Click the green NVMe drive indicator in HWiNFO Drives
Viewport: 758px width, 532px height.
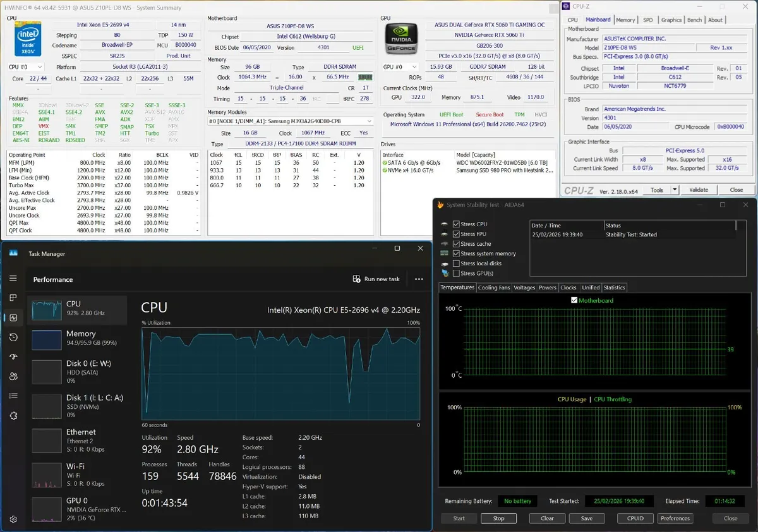[385, 171]
